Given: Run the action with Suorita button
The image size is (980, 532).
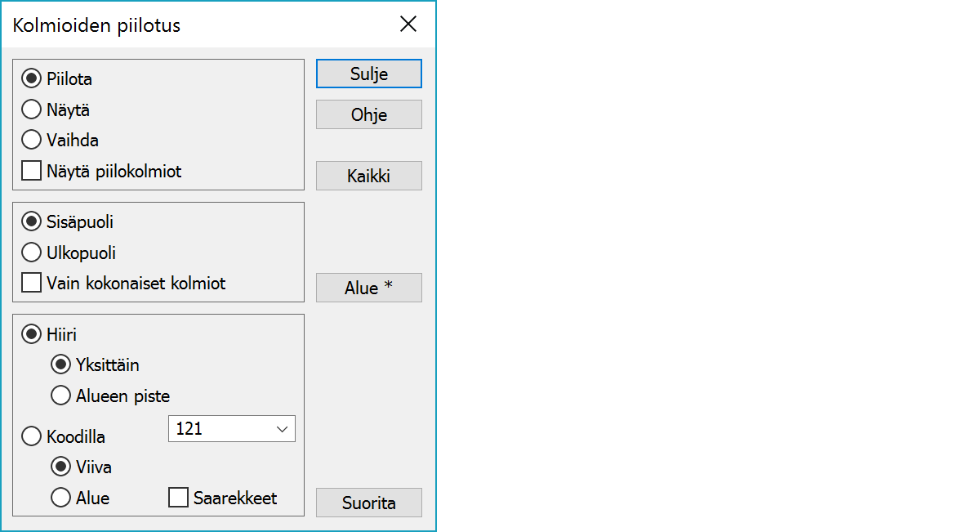Looking at the screenshot, I should (x=368, y=503).
